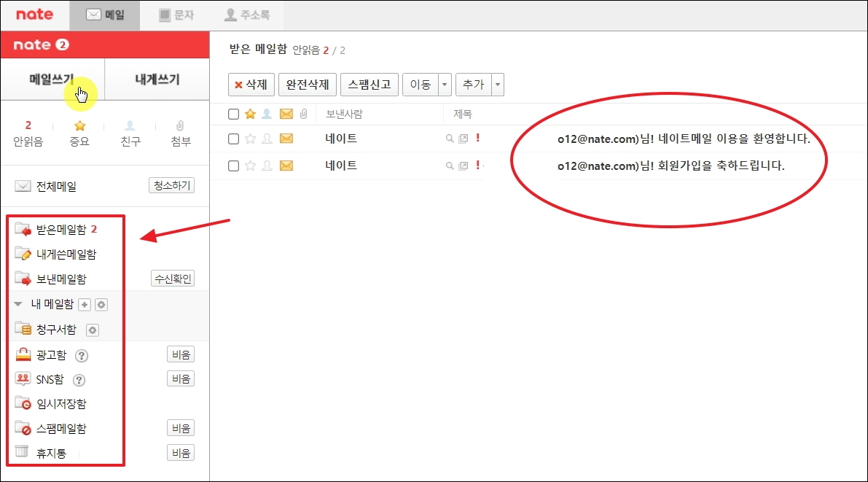Open mail 회원가입을 축하드립니다
The width and height of the screenshot is (868, 482).
(671, 166)
